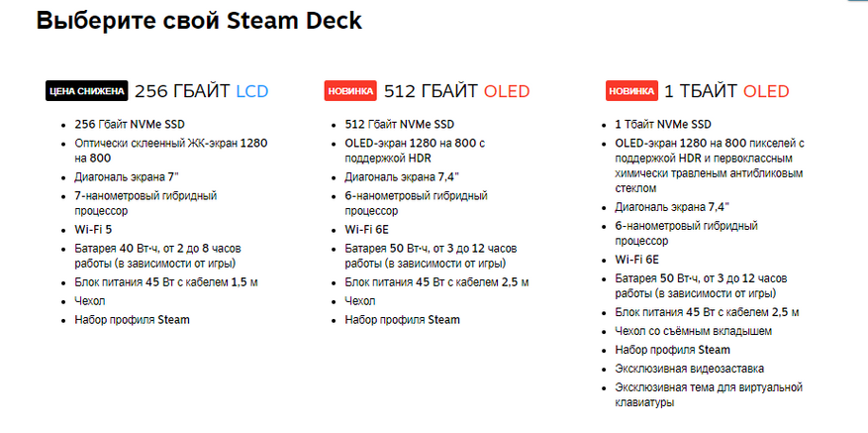Screen dimensions: 868x433
Task: Click '1 Тбайт NVMe SSD' list item
Action: pyautogui.click(x=662, y=124)
